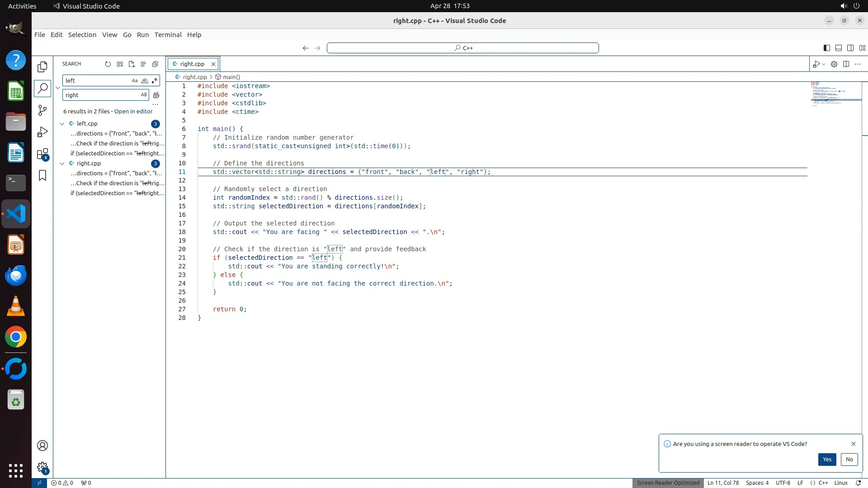Collapse the left.cpp results group
This screenshot has height=488, width=868.
click(62, 124)
